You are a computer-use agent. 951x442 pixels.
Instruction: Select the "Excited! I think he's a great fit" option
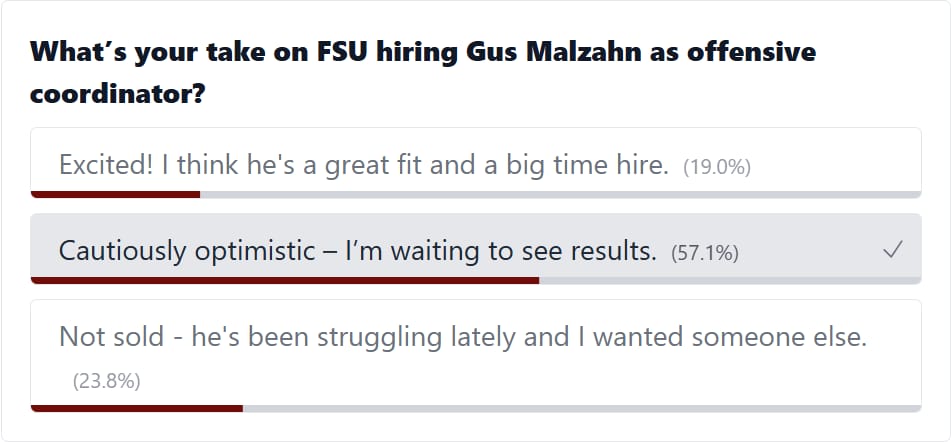tap(362, 165)
